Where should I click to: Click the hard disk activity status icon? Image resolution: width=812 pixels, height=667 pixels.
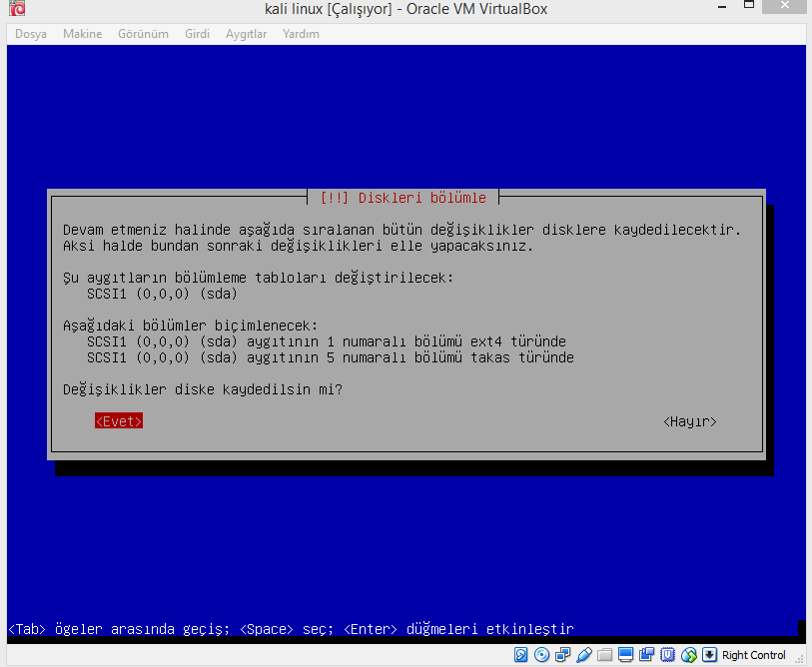coord(521,655)
